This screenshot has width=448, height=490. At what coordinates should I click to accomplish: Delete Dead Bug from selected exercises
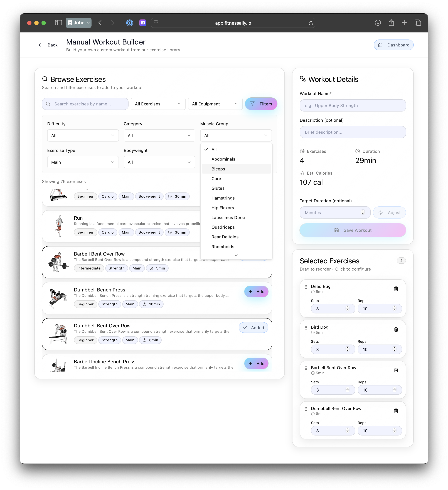point(396,289)
